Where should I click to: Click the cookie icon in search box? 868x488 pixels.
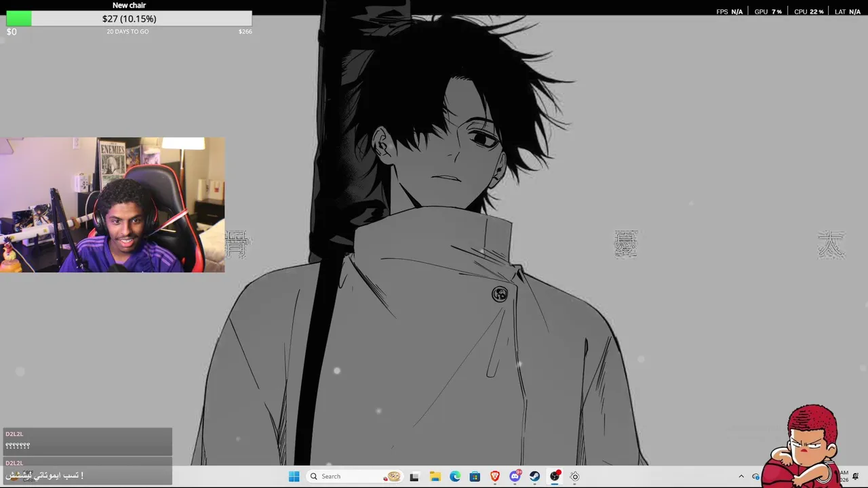click(x=392, y=476)
